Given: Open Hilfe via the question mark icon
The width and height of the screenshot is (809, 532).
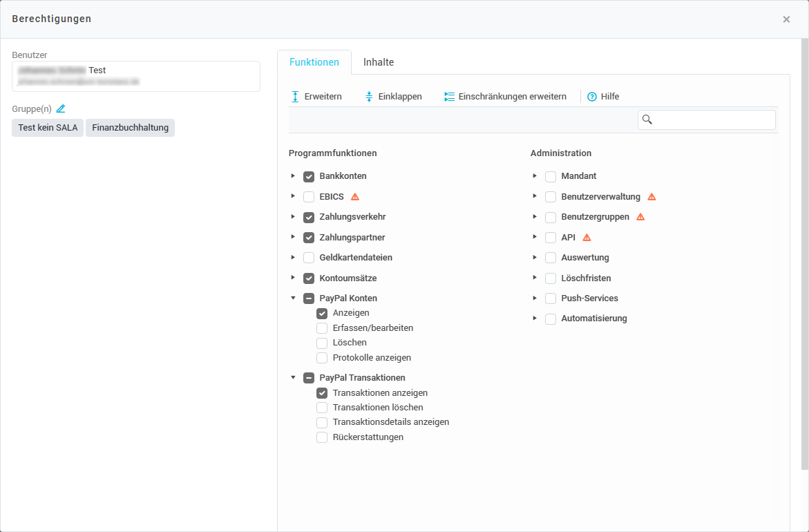Looking at the screenshot, I should [592, 97].
